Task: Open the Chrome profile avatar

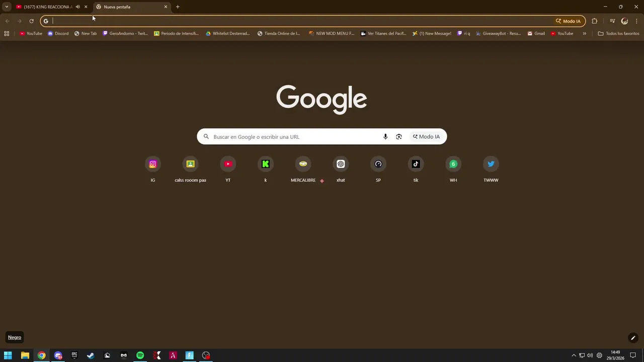Action: (x=624, y=21)
